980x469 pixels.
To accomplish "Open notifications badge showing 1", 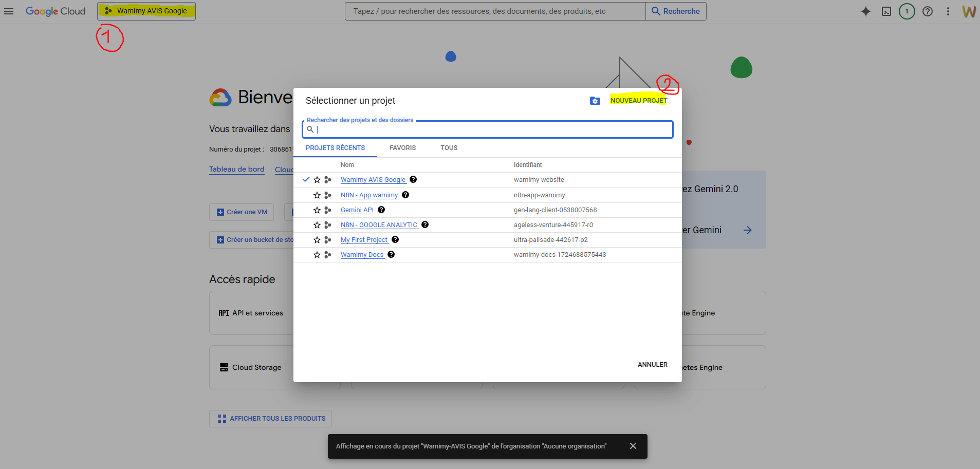I will 907,11.
